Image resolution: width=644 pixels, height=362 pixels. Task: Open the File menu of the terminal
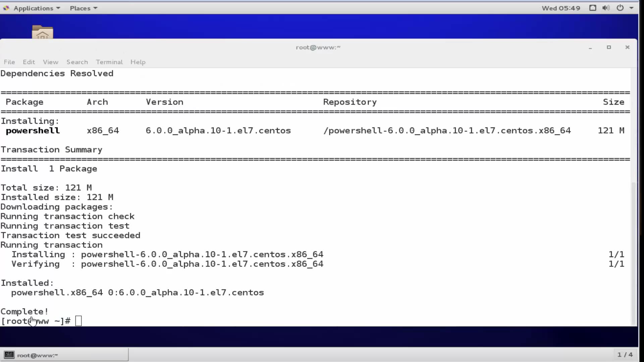point(9,62)
